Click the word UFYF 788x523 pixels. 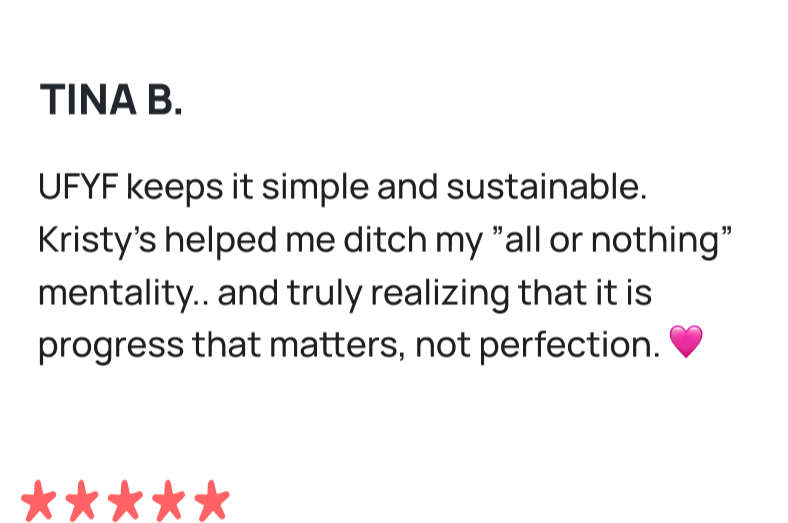click(x=78, y=187)
